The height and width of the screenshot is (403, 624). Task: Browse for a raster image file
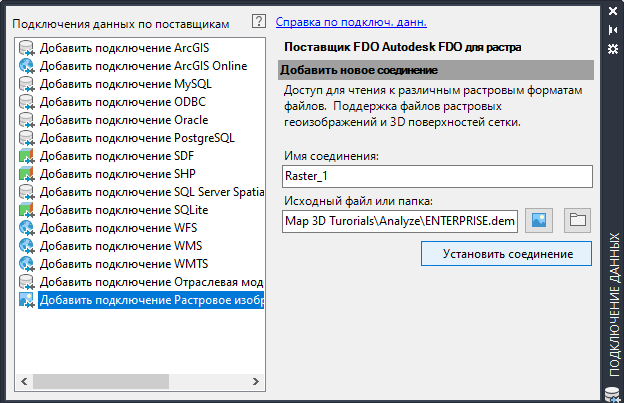pyautogui.click(x=541, y=220)
